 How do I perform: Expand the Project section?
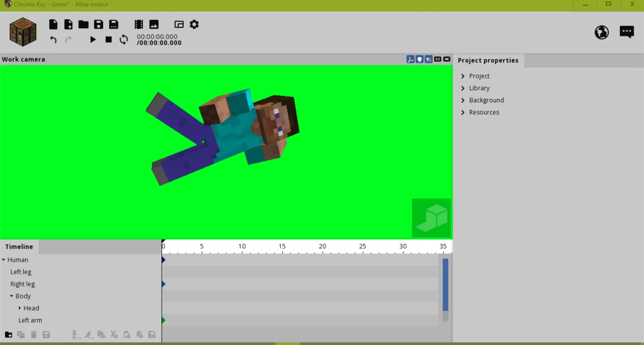click(x=463, y=76)
